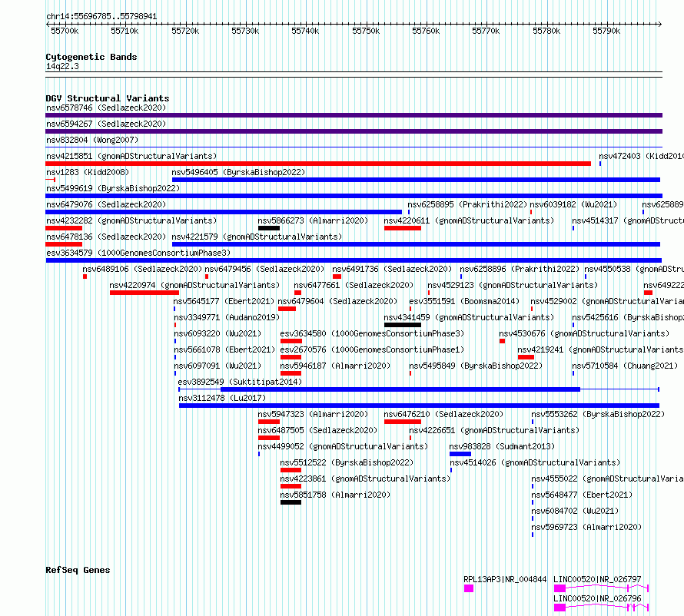The width and height of the screenshot is (684, 616).
Task: Select the nsv6479456 (Sedlazeck2020) label
Action: pos(264,269)
